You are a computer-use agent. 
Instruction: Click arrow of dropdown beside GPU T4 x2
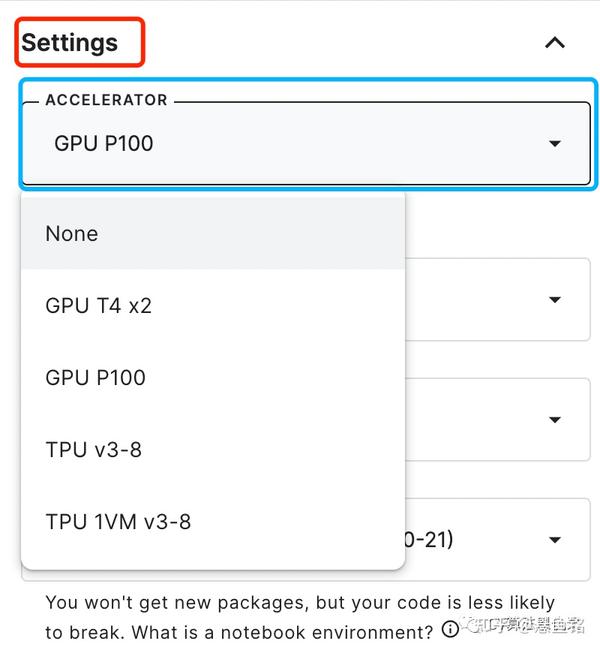(555, 299)
